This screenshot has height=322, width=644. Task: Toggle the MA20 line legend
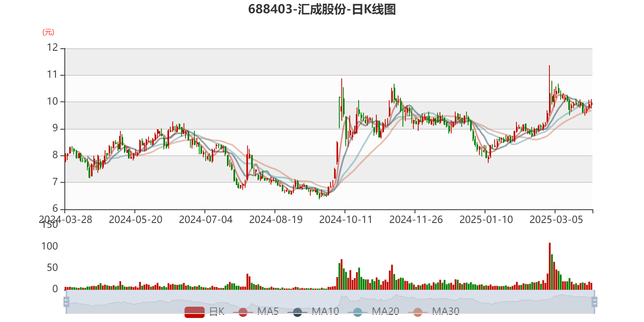pyautogui.click(x=374, y=312)
